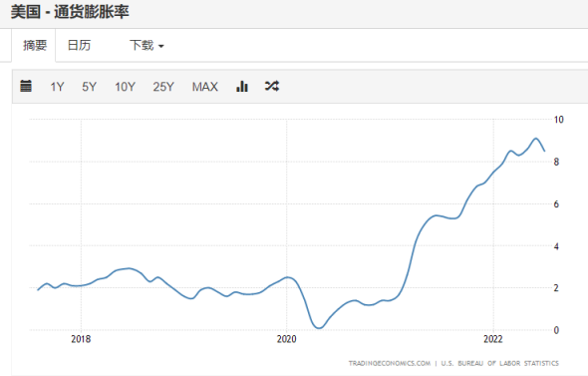Click the compare shuffle icon
The height and width of the screenshot is (376, 588).
(x=272, y=86)
